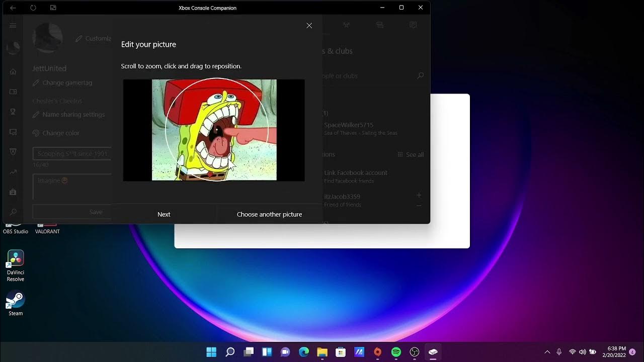Click the window icon beside the refresh button
This screenshot has width=644, height=362.
click(53, 8)
